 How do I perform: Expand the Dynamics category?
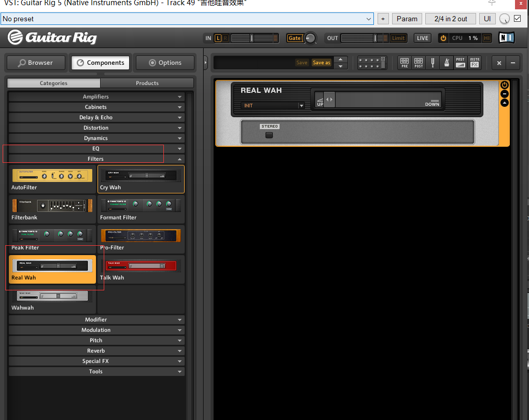tap(96, 138)
